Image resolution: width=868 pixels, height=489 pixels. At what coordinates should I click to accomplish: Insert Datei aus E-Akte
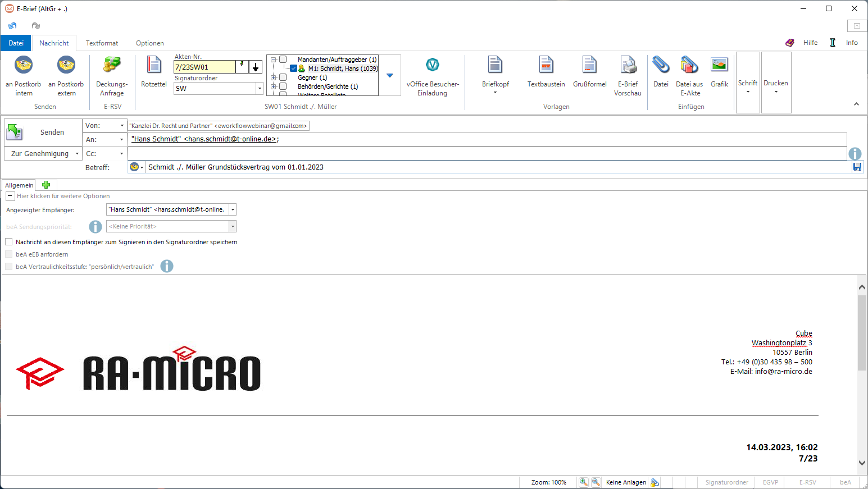pyautogui.click(x=689, y=76)
